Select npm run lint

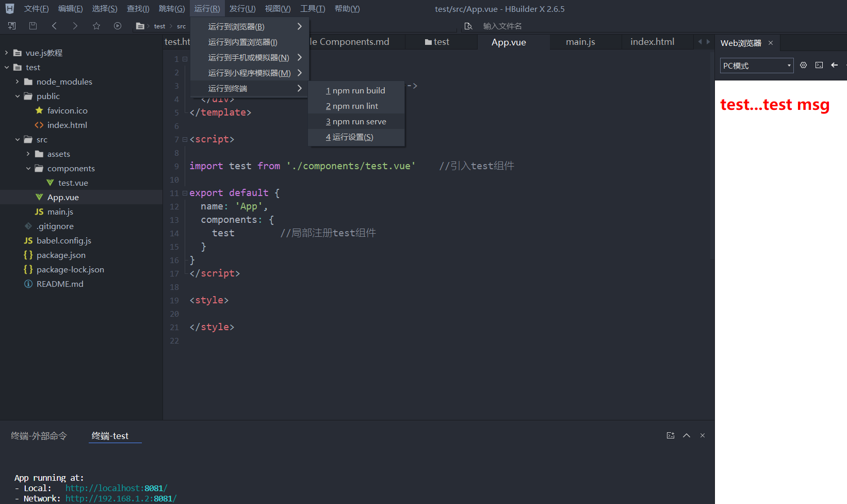click(x=356, y=106)
